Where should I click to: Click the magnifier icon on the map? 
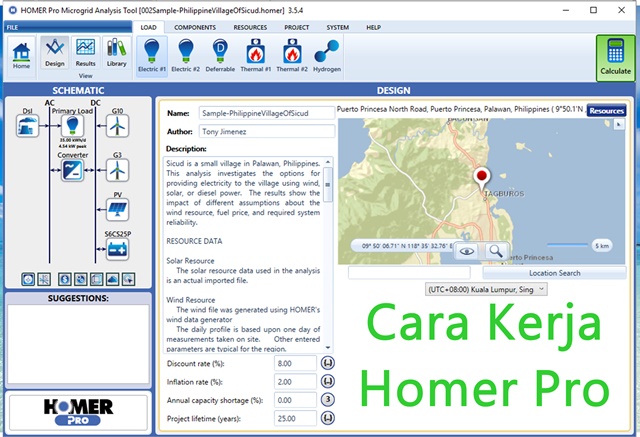(x=496, y=251)
